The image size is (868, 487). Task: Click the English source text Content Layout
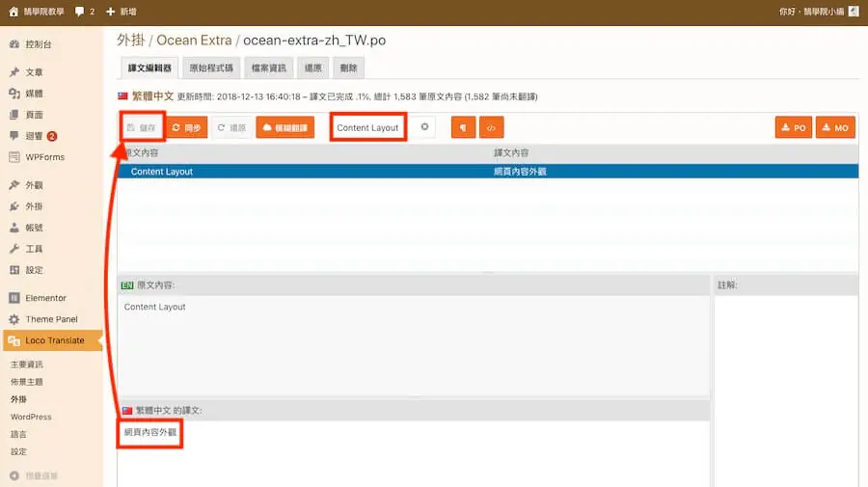pyautogui.click(x=154, y=307)
